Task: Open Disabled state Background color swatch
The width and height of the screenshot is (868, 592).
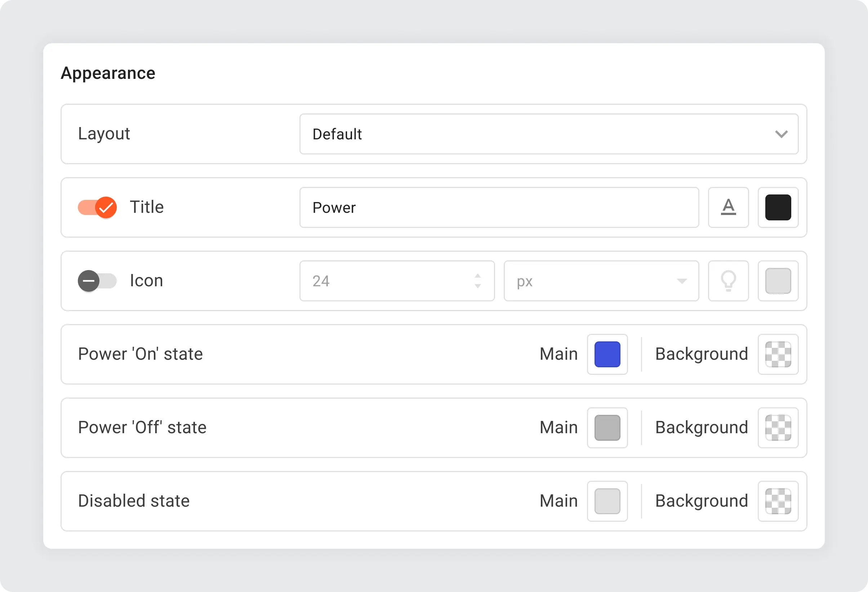Action: 778,501
